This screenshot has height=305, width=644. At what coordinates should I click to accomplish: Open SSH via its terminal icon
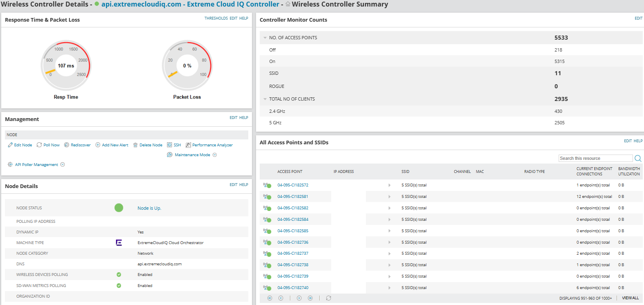point(169,145)
